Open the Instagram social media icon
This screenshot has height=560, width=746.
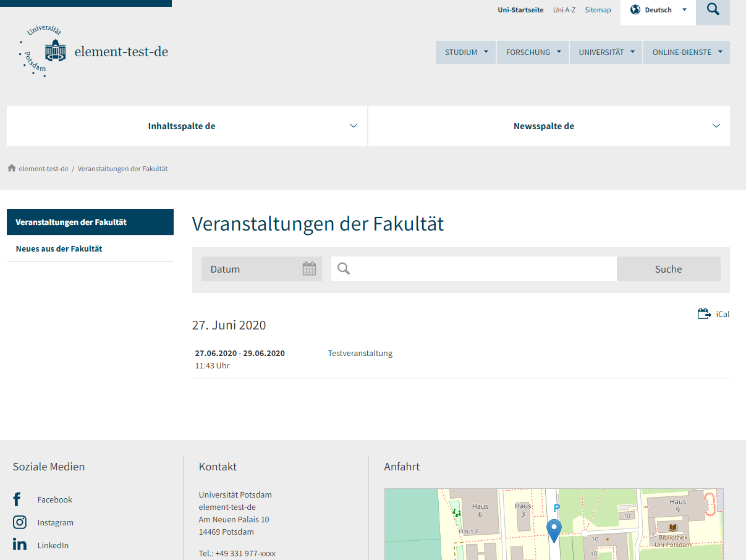pyautogui.click(x=20, y=522)
